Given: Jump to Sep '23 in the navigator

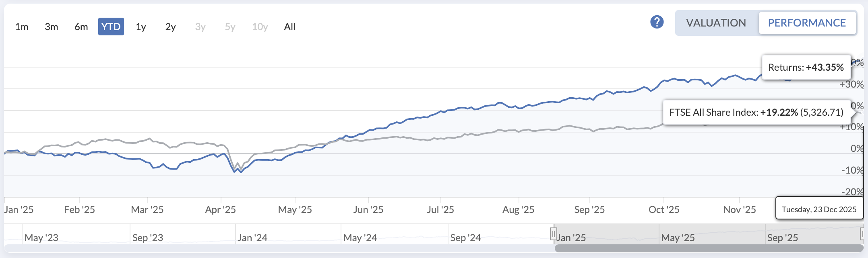Looking at the screenshot, I should coord(148,238).
